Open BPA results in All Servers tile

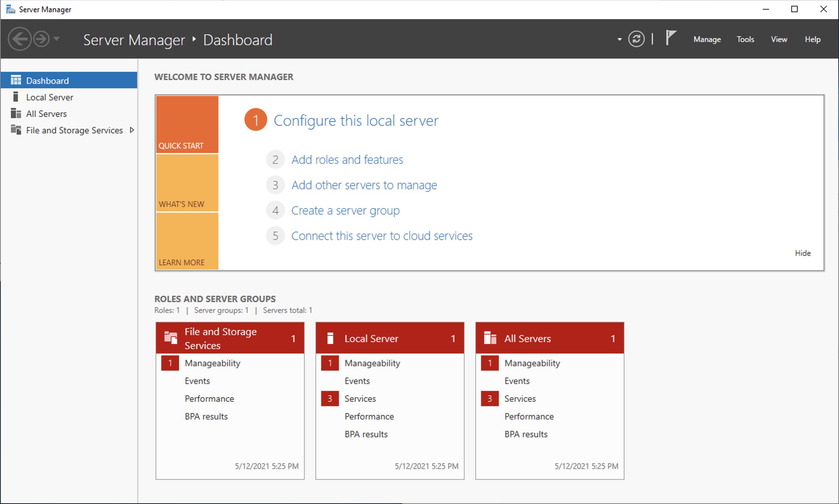coord(526,434)
